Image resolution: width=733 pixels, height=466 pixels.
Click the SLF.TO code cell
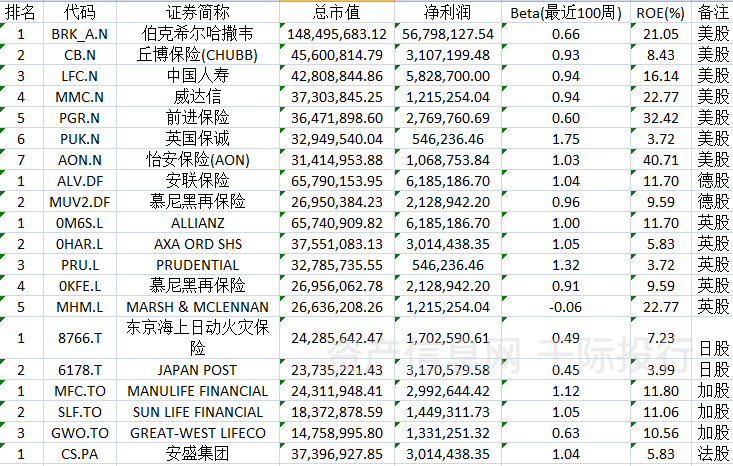point(79,412)
